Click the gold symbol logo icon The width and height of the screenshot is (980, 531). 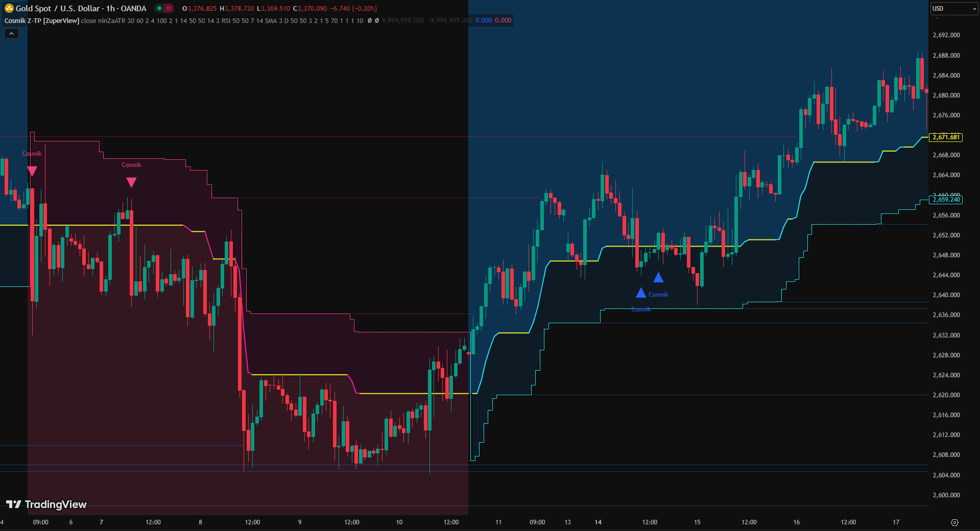[x=9, y=8]
